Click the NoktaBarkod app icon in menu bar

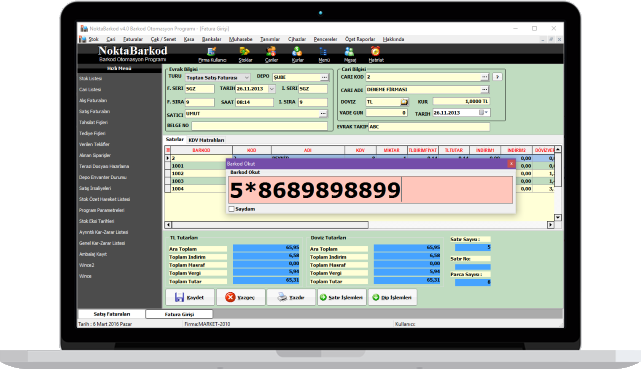83,39
